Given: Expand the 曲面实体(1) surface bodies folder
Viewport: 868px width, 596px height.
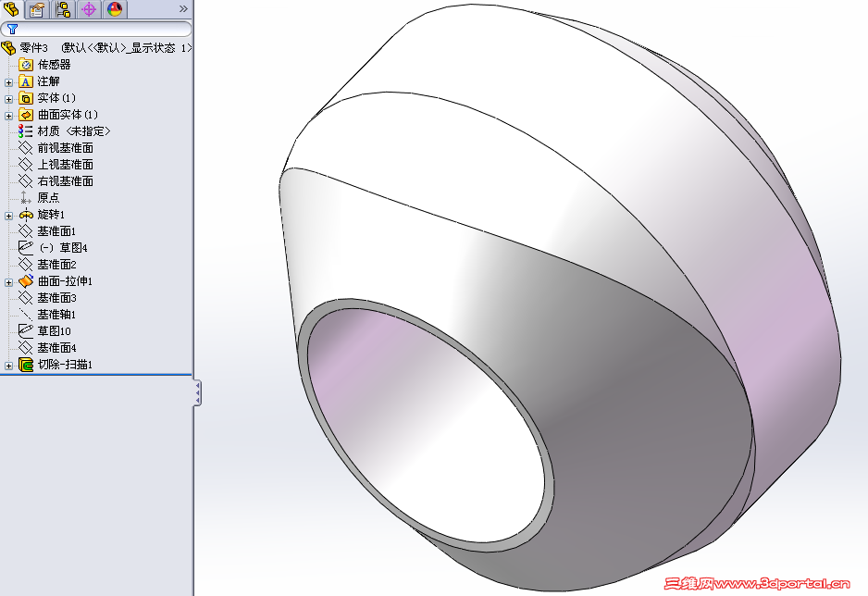Looking at the screenshot, I should click(8, 116).
